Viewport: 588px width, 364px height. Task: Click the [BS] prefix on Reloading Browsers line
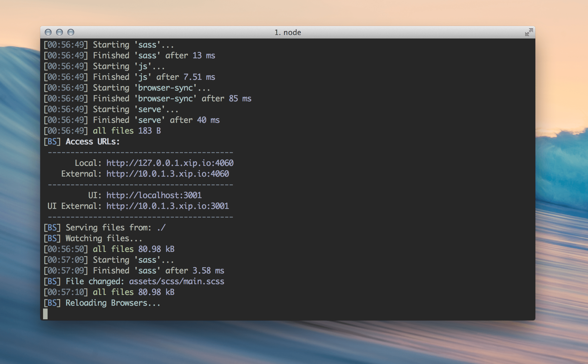(x=52, y=303)
